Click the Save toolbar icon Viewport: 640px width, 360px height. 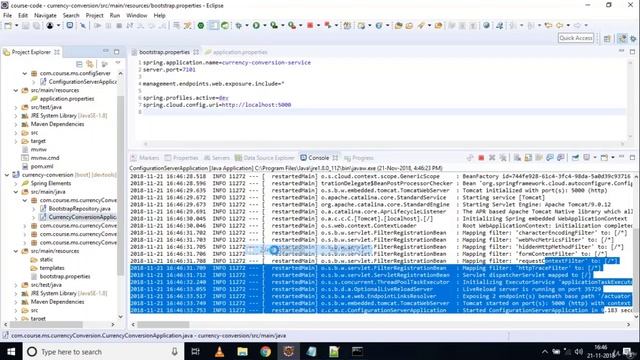coord(25,25)
